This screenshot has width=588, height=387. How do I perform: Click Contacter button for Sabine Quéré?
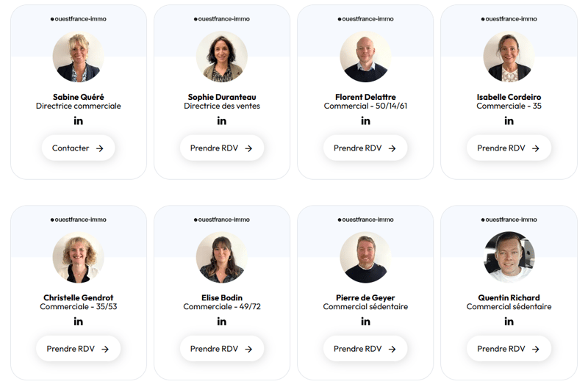78,148
